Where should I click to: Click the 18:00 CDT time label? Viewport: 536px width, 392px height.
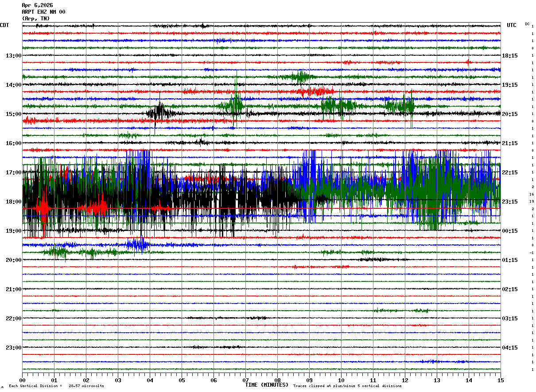[x=13, y=202]
